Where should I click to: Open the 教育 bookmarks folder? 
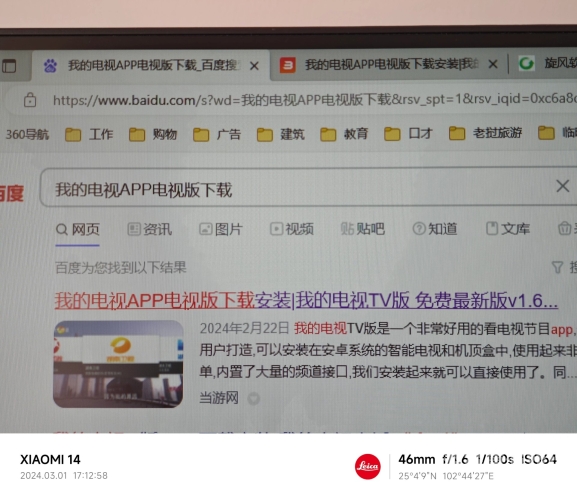[x=344, y=134]
